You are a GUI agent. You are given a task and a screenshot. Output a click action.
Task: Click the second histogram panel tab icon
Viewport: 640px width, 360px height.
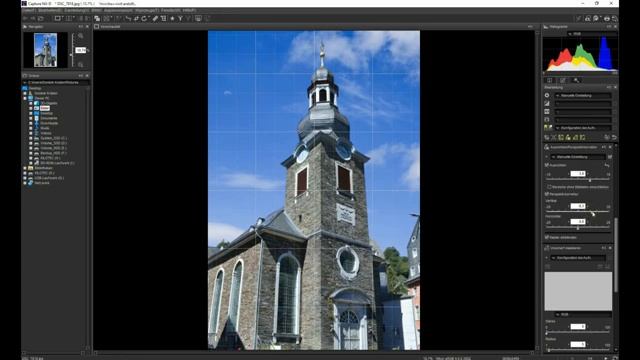[x=562, y=80]
